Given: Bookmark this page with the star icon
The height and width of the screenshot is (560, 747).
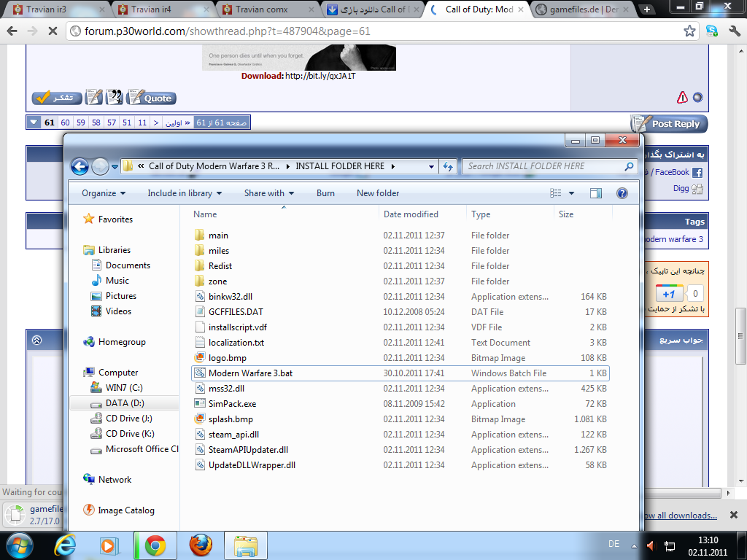Looking at the screenshot, I should (x=689, y=31).
